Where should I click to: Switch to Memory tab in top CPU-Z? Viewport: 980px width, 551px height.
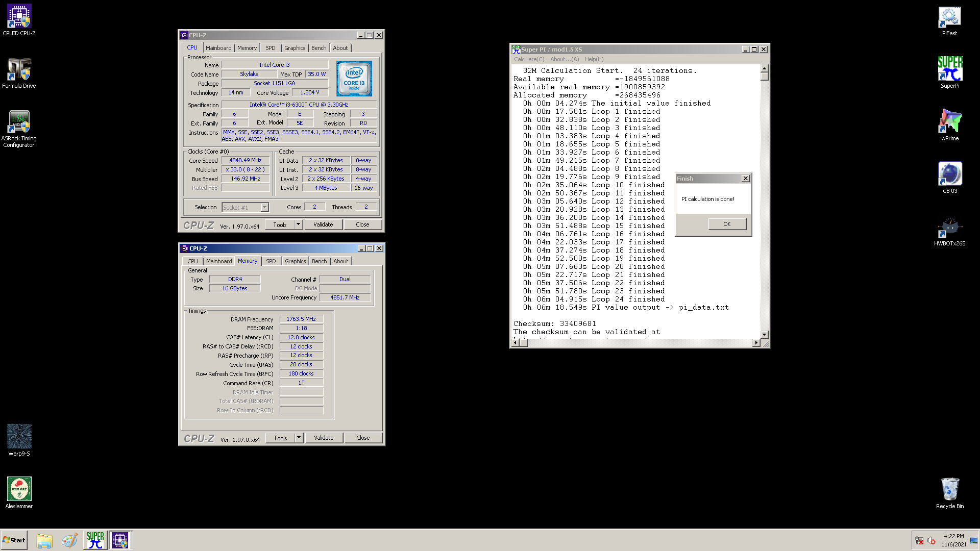coord(247,48)
